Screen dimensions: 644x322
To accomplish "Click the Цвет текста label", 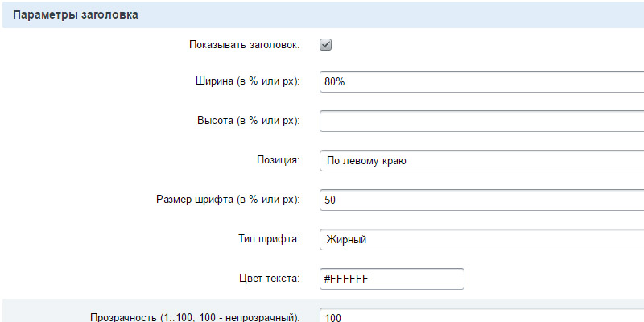I will (265, 279).
